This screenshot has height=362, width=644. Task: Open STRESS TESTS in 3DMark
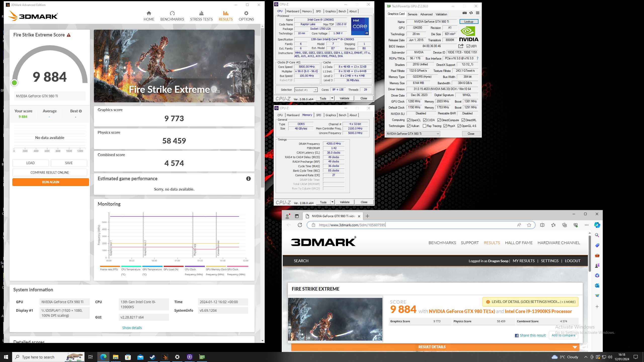click(201, 16)
